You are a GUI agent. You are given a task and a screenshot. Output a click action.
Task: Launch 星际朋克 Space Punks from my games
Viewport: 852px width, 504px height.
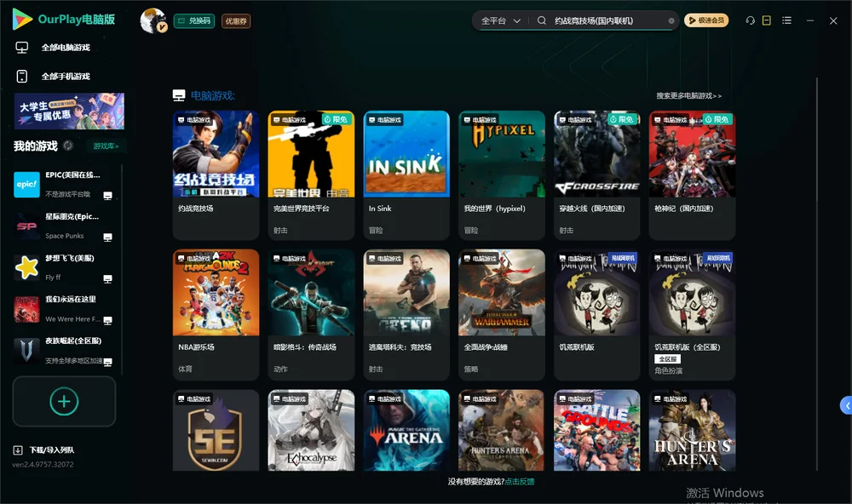click(64, 226)
